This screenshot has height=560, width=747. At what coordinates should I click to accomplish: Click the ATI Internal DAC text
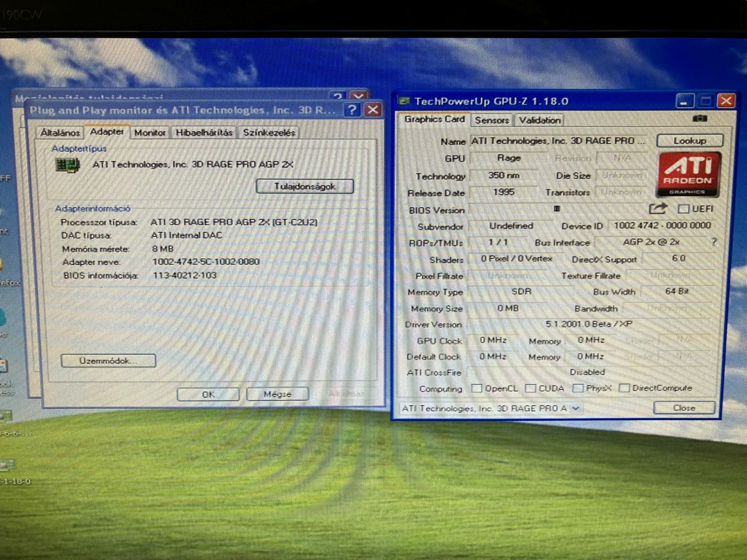[x=186, y=235]
